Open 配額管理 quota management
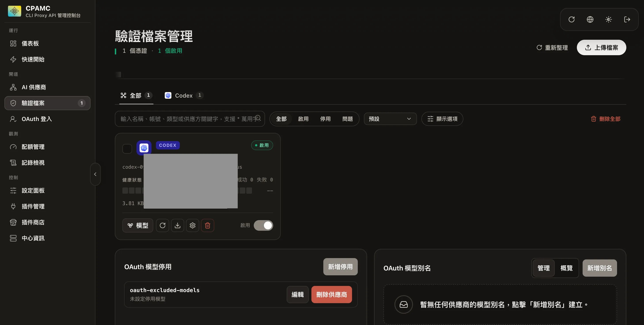Viewport: 644px width, 325px height. [47, 147]
